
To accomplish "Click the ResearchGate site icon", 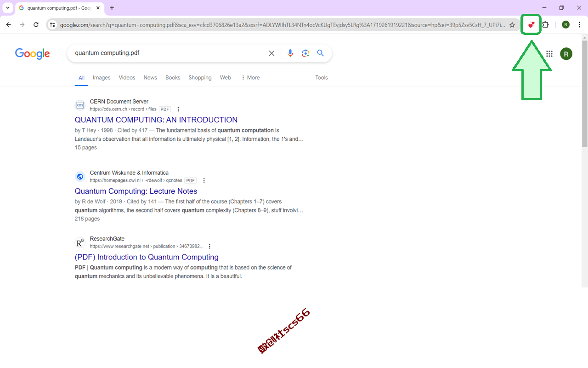I will tap(80, 242).
